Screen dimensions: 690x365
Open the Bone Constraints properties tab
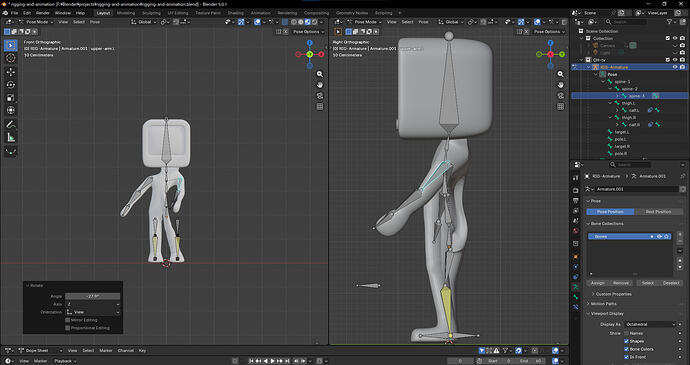pyautogui.click(x=576, y=307)
